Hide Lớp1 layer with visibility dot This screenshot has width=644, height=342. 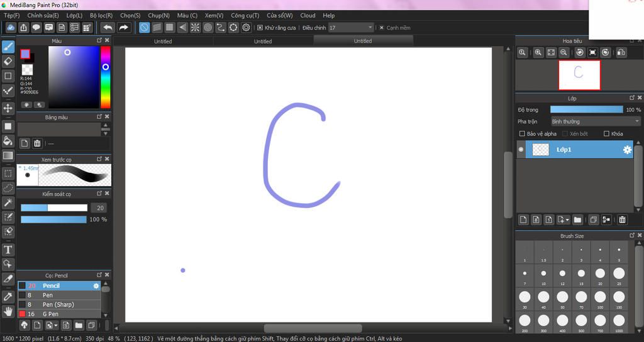click(x=521, y=150)
